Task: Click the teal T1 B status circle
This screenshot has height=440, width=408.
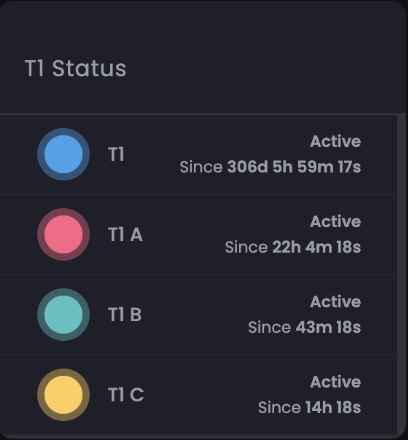Action: (x=63, y=314)
